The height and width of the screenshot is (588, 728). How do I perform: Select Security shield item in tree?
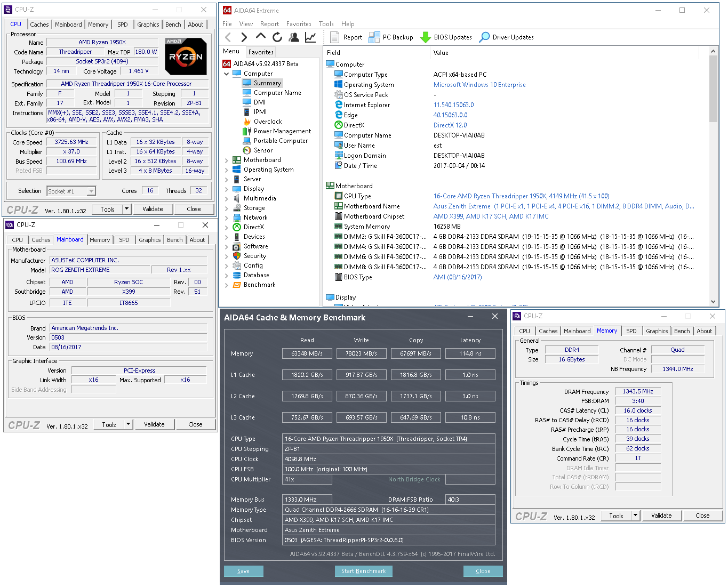click(249, 256)
